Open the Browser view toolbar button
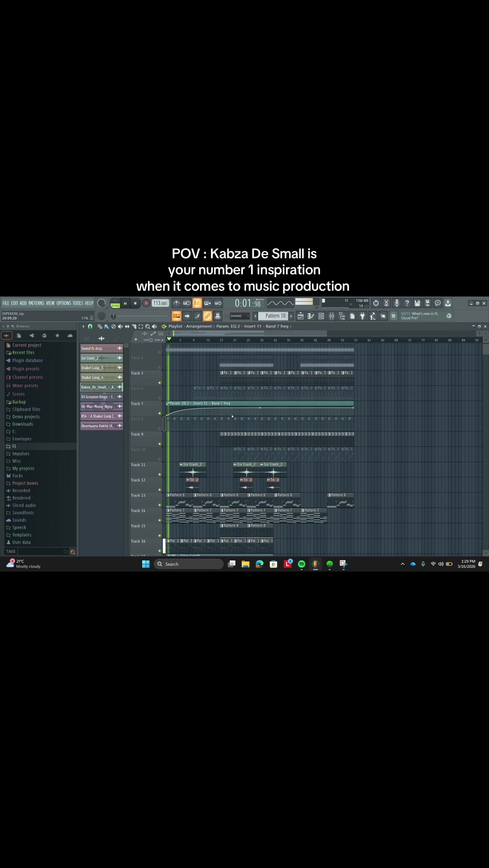Image resolution: width=489 pixels, height=868 pixels. tap(342, 316)
